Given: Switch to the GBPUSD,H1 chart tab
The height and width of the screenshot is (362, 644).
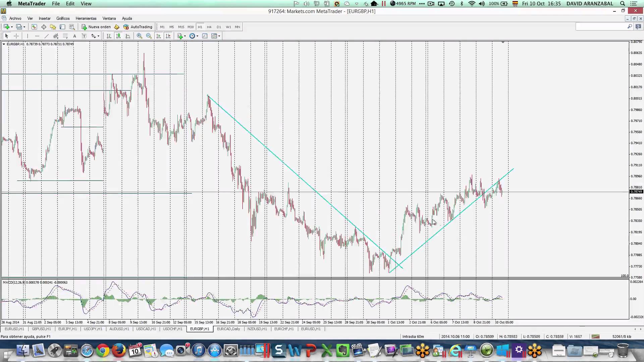Looking at the screenshot, I should pyautogui.click(x=41, y=329).
